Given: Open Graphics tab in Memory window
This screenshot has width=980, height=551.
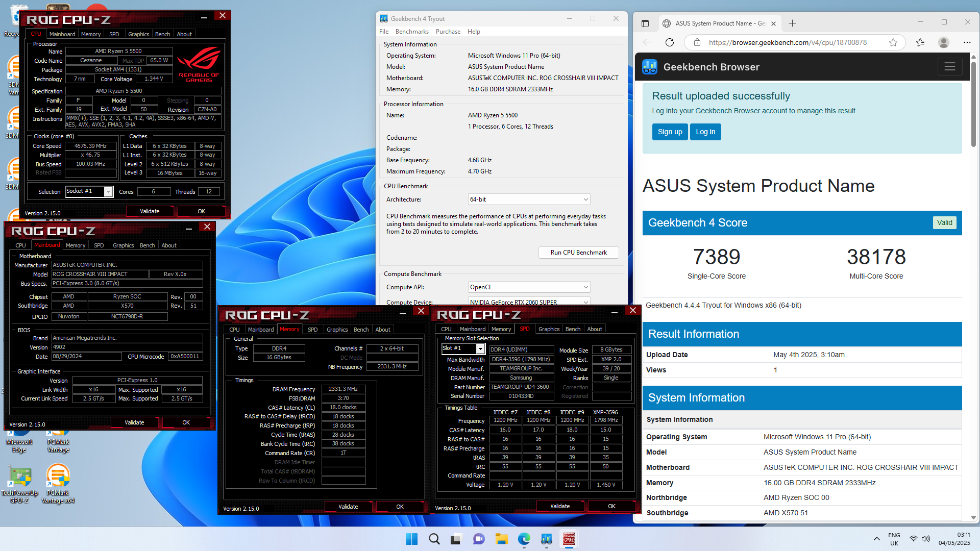Looking at the screenshot, I should [x=337, y=330].
